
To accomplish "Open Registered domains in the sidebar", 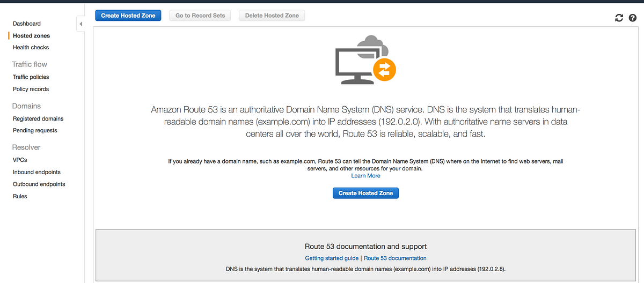I will click(38, 118).
